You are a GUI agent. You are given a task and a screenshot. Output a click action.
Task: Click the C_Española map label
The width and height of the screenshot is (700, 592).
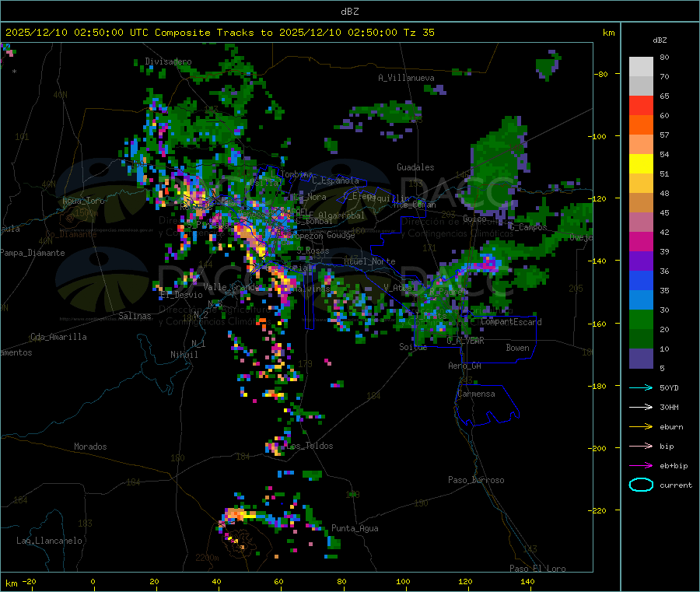tap(336, 180)
